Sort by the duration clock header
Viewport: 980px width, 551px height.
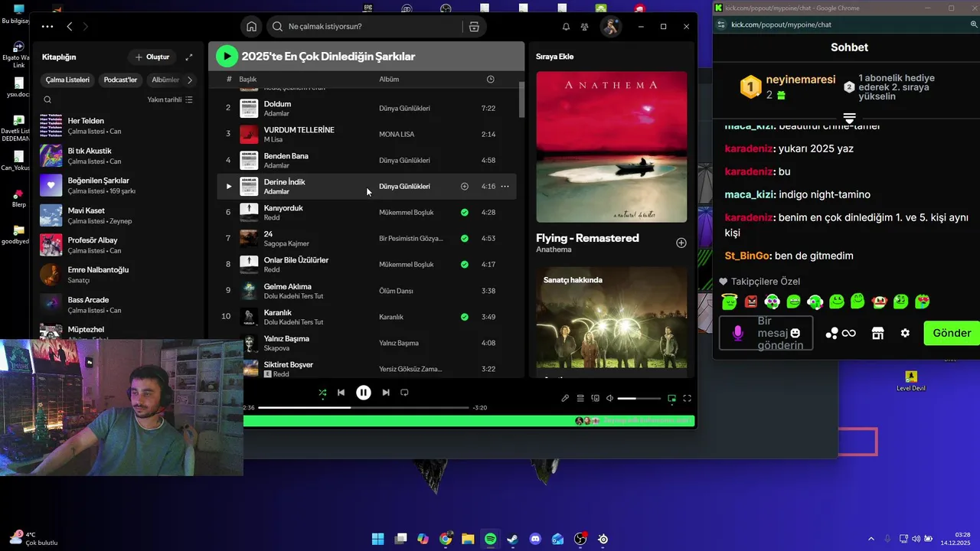(491, 80)
